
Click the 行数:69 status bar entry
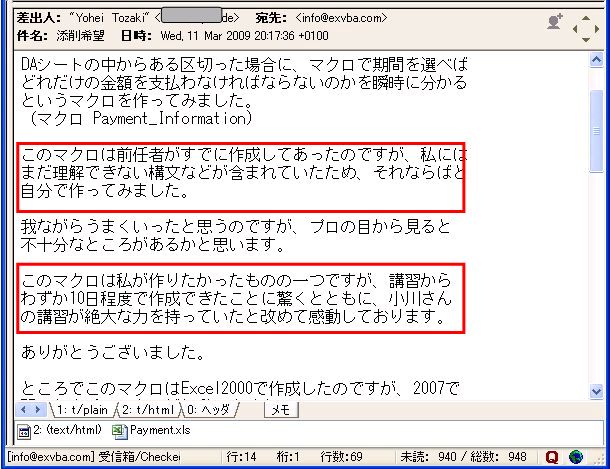[x=342, y=457]
